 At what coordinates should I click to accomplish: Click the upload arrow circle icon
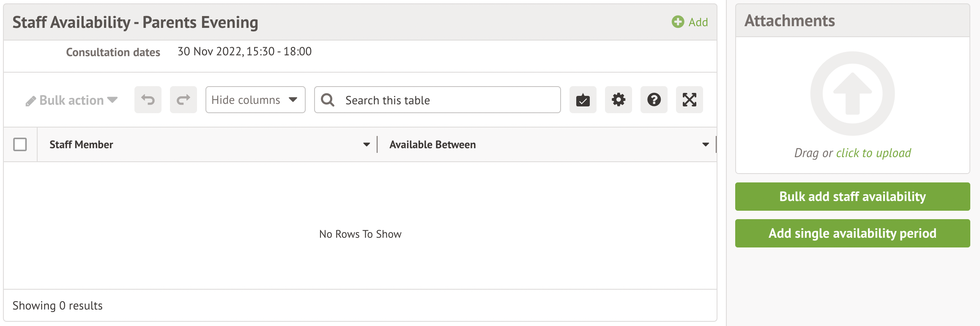pyautogui.click(x=852, y=93)
